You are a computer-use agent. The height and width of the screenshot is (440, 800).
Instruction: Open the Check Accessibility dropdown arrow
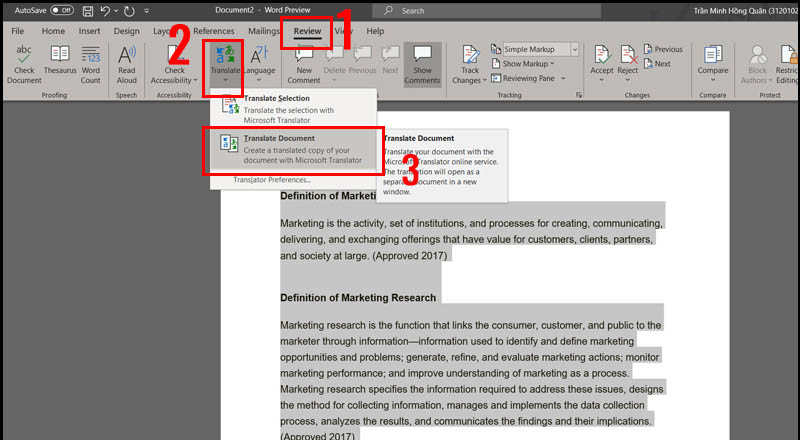tap(195, 81)
